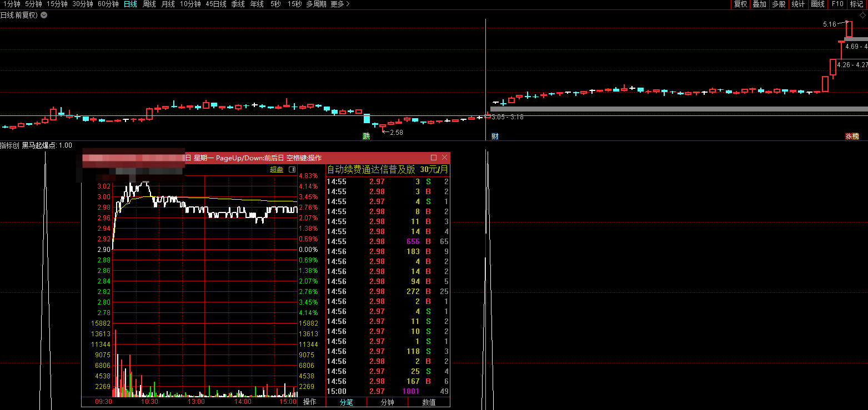Click the panel toggle icon beside 超盘

(292, 170)
